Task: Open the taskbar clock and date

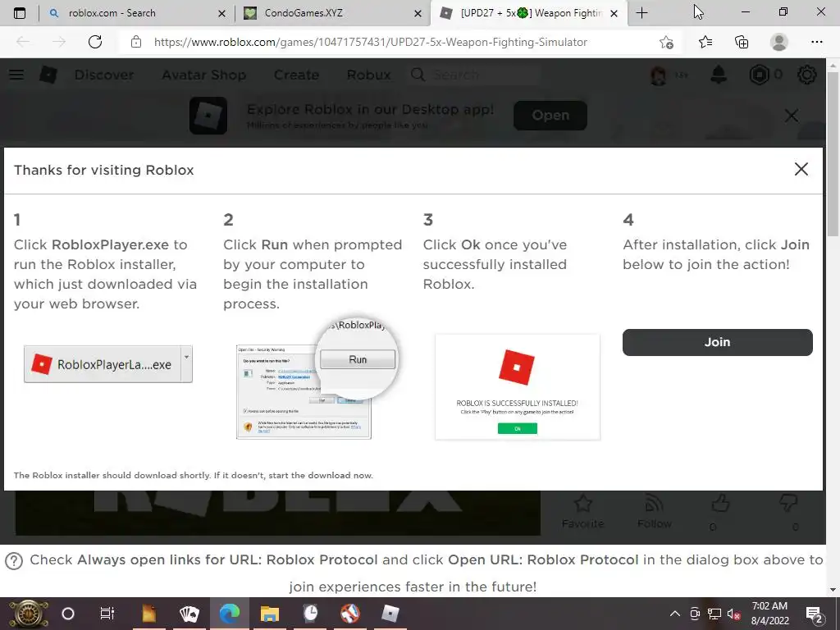Action: (769, 614)
